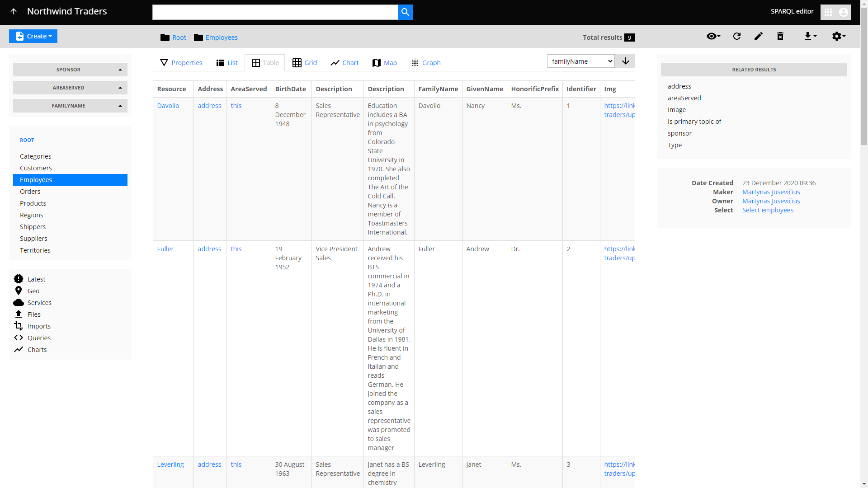Screen dimensions: 868x488
Task: Click the search input field
Action: (275, 12)
